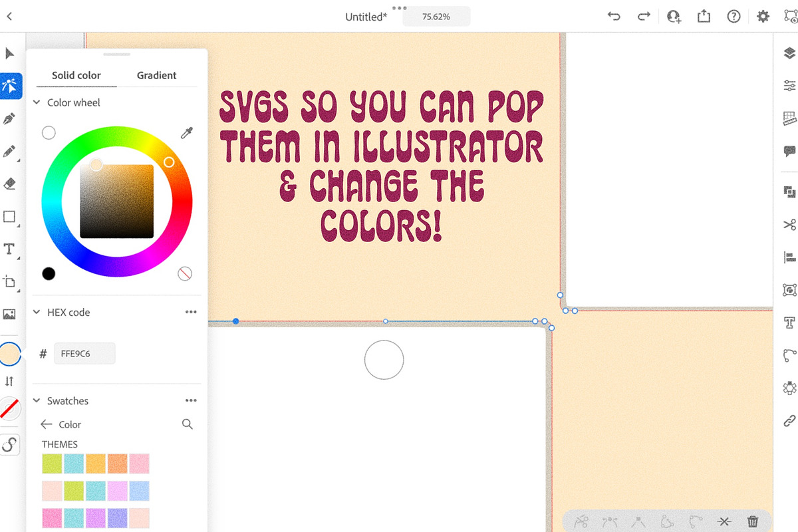Open the Layers panel
The image size is (798, 532).
coord(789,54)
